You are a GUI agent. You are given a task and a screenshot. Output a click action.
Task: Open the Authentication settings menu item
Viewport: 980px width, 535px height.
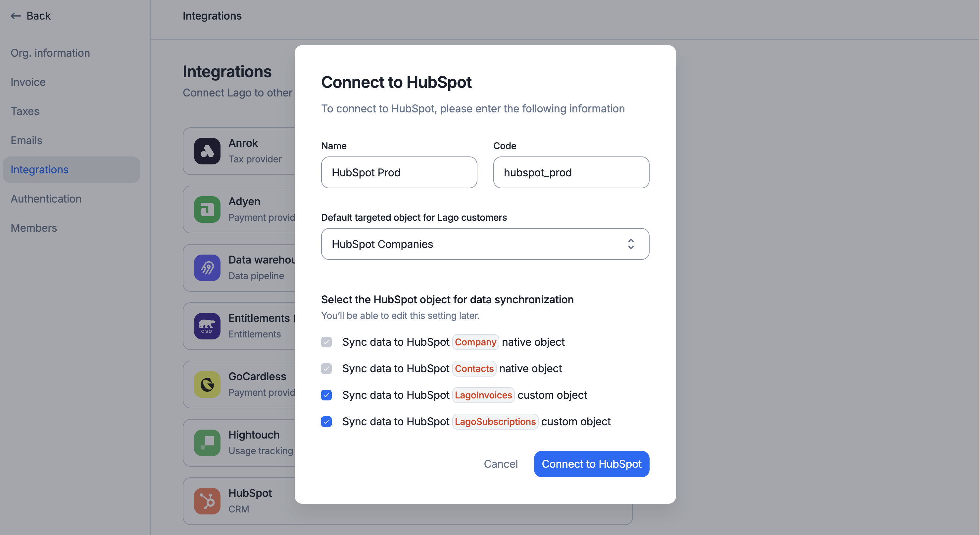click(x=46, y=199)
